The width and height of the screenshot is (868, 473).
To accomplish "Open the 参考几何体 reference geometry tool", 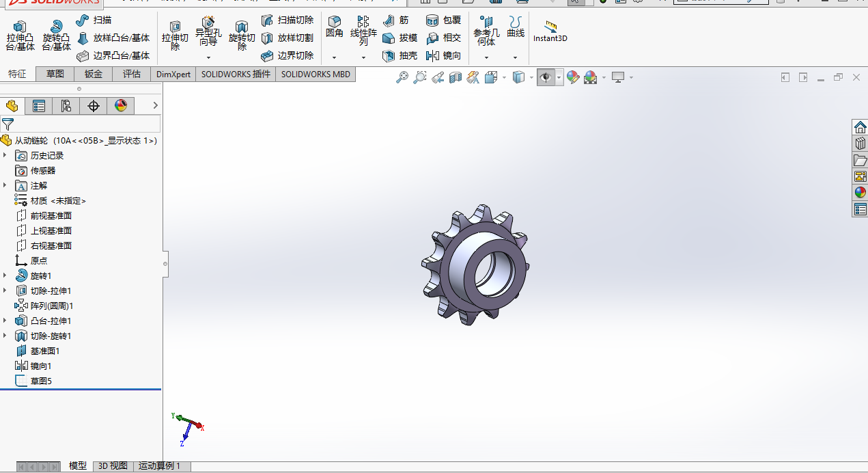I will coord(486,31).
